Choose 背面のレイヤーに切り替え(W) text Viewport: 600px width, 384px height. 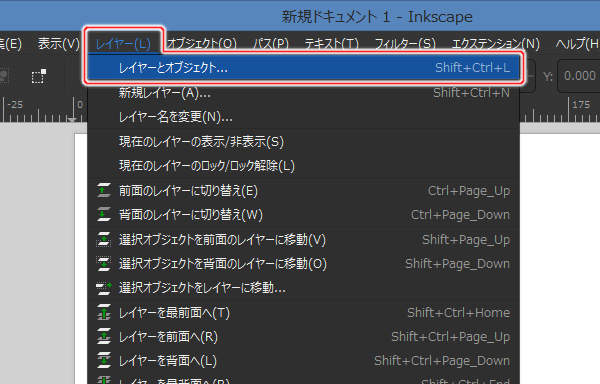[191, 215]
